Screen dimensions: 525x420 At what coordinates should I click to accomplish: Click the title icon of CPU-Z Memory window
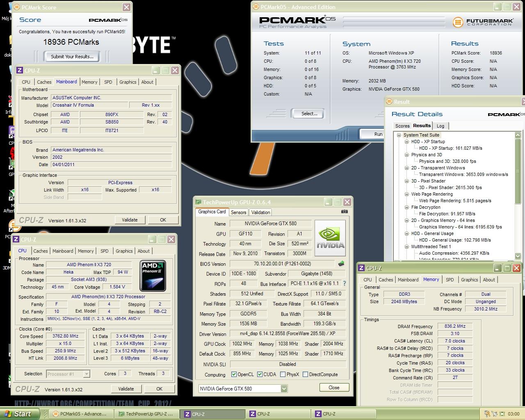361,268
